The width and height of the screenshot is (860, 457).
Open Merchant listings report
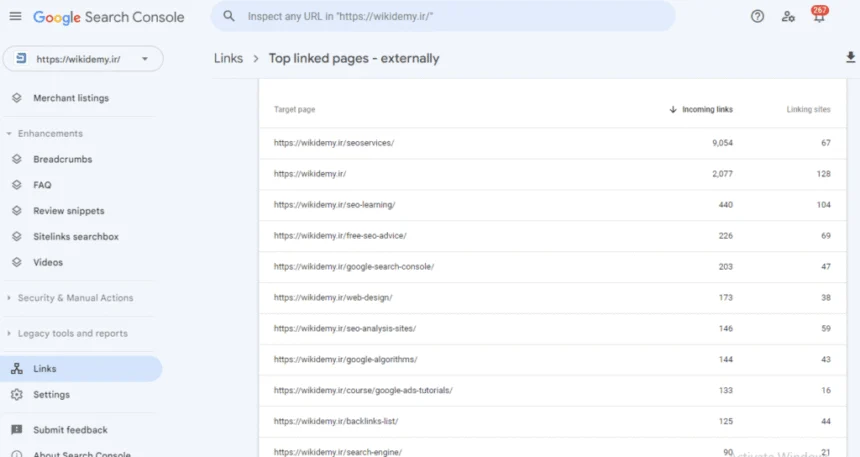[x=71, y=98]
